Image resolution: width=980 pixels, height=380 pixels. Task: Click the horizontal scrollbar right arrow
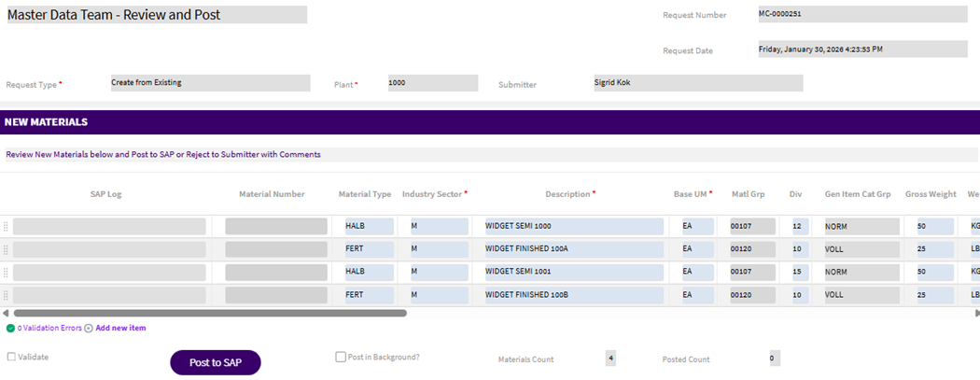[975, 313]
